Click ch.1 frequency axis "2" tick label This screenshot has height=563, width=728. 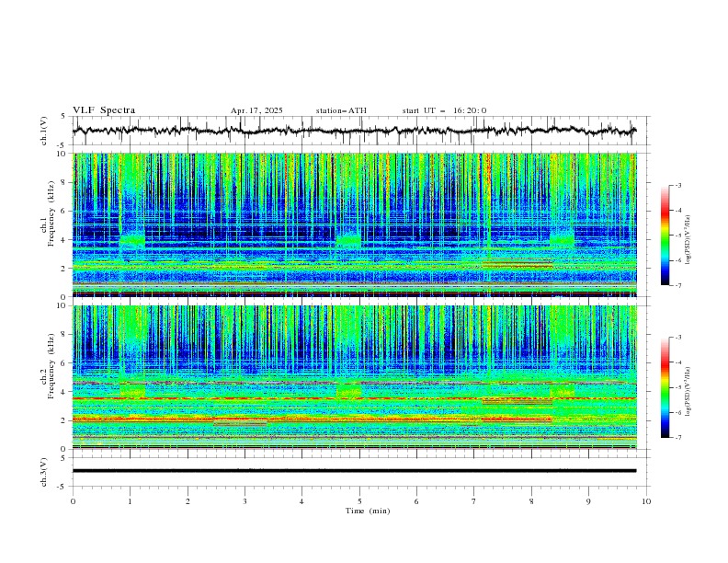tap(64, 269)
